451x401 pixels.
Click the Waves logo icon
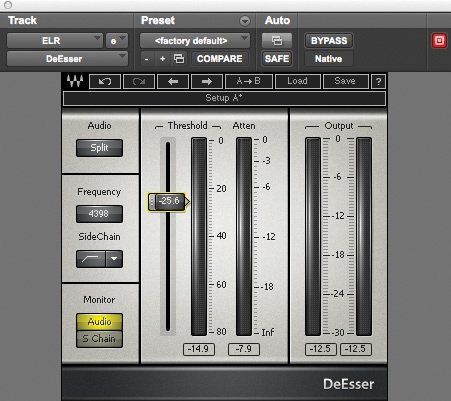(75, 81)
